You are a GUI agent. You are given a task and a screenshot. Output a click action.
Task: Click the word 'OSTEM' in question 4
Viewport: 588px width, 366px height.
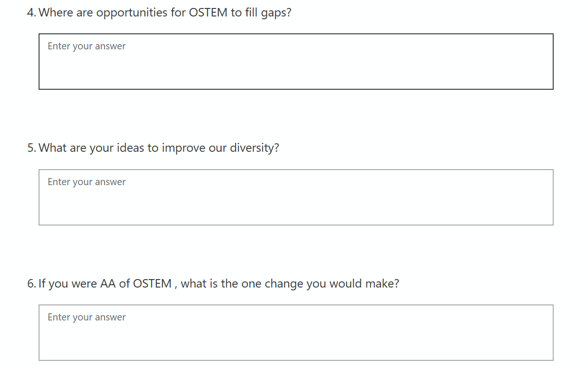[x=208, y=13]
